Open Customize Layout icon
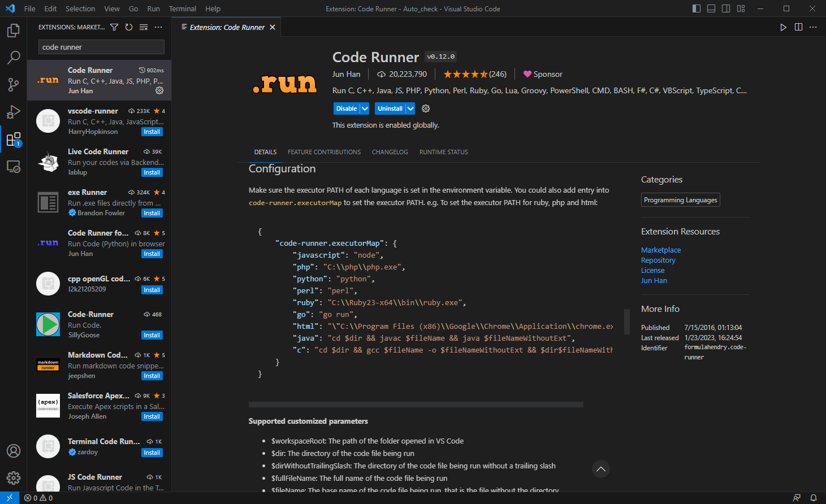 tap(741, 8)
